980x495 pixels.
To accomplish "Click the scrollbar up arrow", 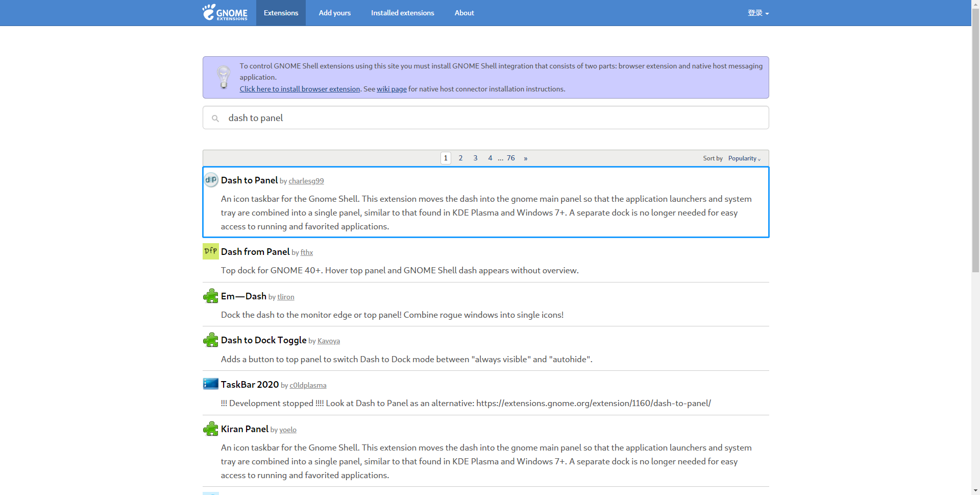I will [975, 4].
